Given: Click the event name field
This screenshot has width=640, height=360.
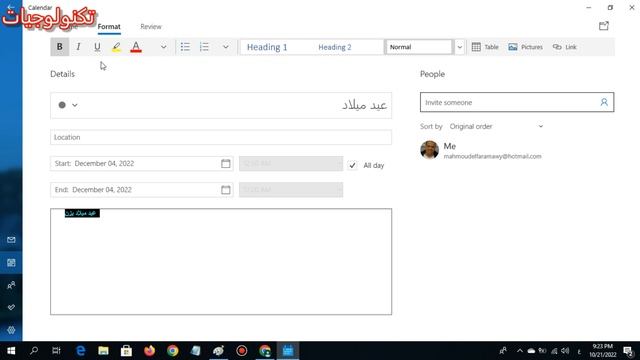Looking at the screenshot, I should click(221, 105).
